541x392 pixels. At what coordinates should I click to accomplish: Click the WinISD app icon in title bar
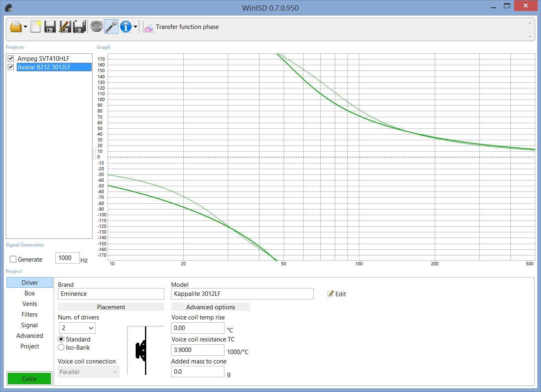point(9,7)
